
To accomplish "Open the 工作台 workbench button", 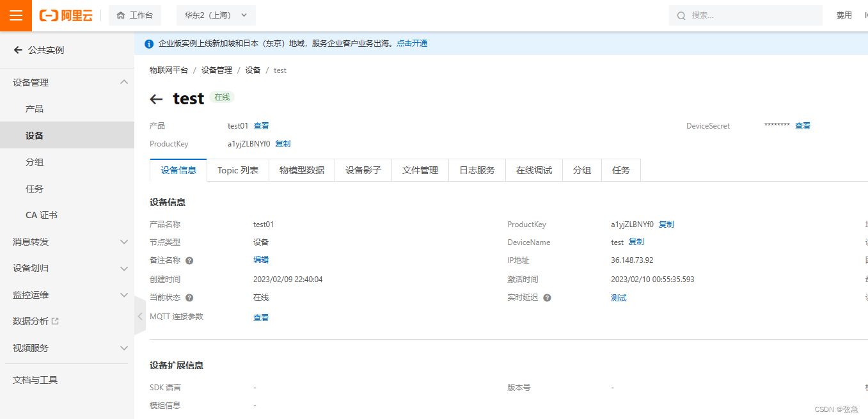I will click(x=135, y=15).
